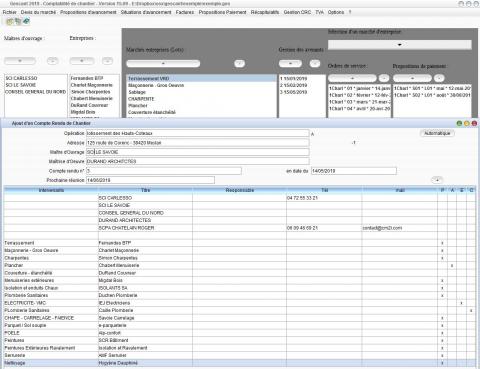Click the SCPA CHATELAIN ROGER table cell
The width and height of the screenshot is (480, 369).
click(145, 228)
